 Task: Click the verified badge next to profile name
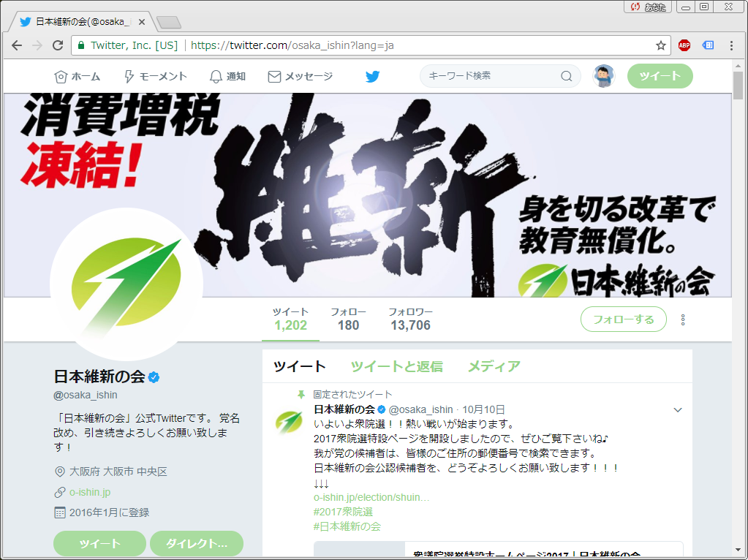pyautogui.click(x=154, y=377)
